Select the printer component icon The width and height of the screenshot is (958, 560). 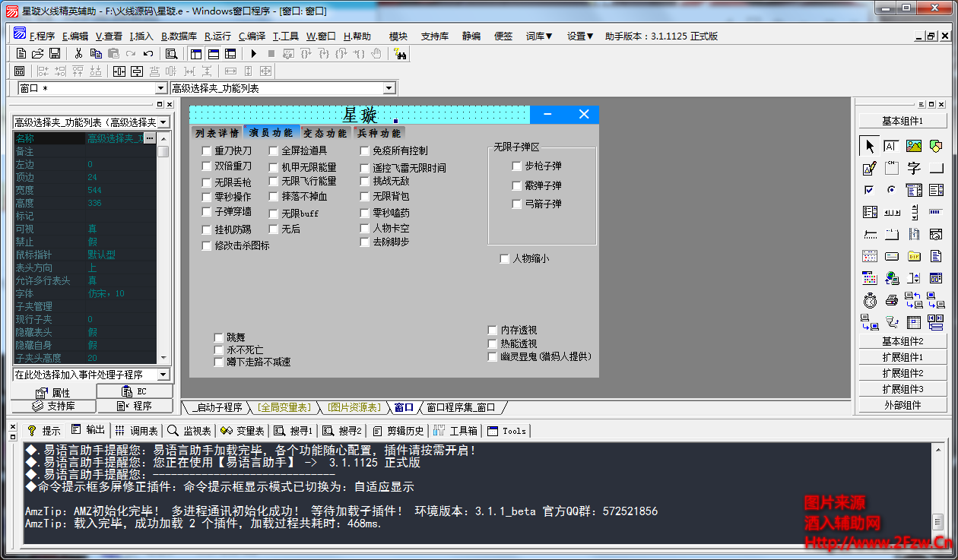[891, 301]
